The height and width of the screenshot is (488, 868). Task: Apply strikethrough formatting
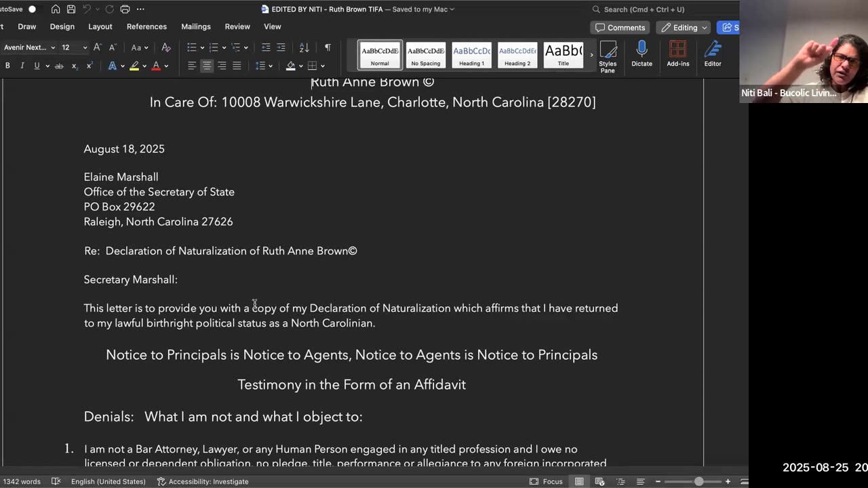[x=59, y=66]
